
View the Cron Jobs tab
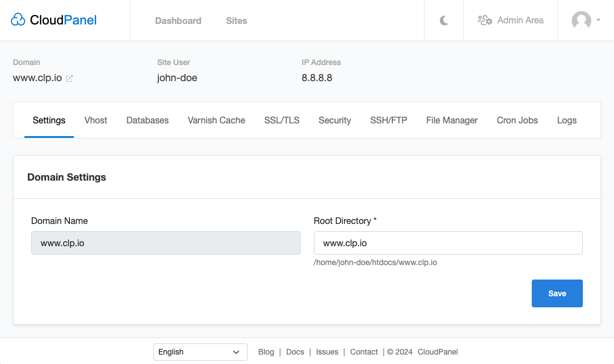(517, 120)
